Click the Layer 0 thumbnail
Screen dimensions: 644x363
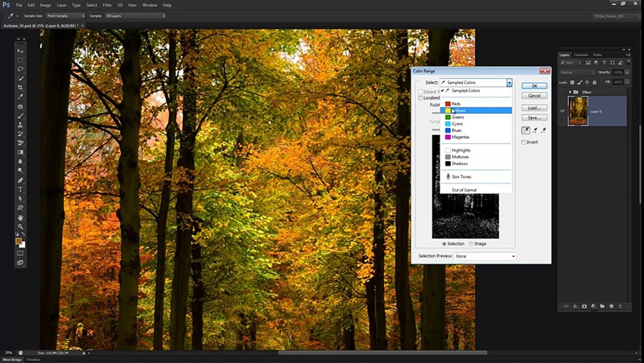coord(577,111)
